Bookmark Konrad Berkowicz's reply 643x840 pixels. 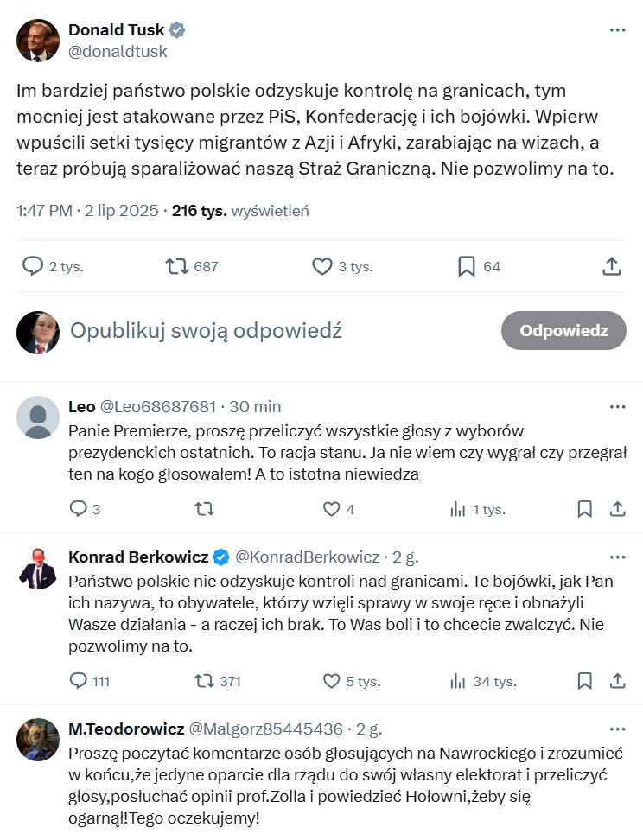pyautogui.click(x=584, y=681)
